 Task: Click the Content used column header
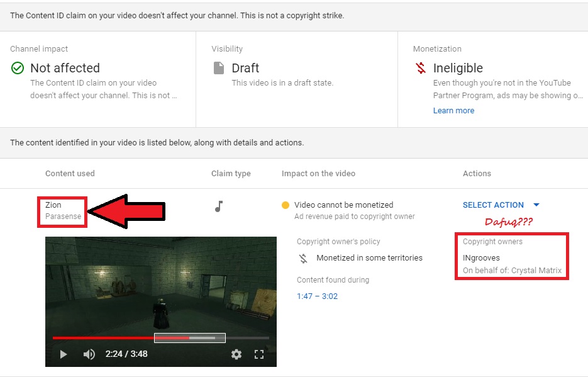coord(70,174)
